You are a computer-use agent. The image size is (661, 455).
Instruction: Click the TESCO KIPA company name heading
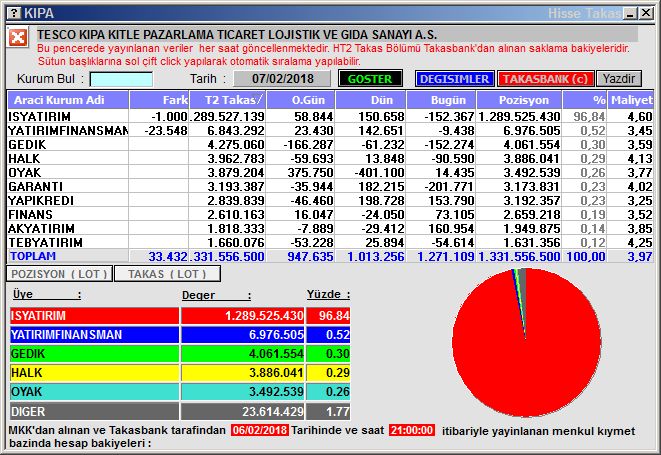237,34
